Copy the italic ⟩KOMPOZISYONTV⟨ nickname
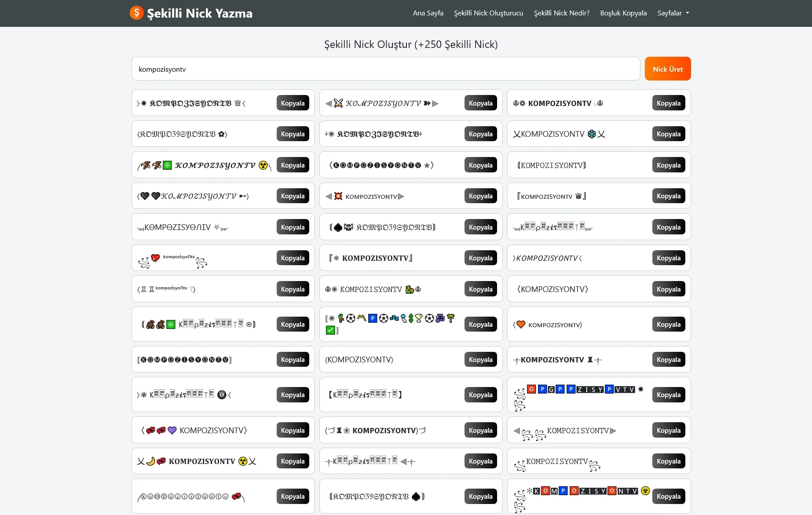Screen dimensions: 812x515 pyautogui.click(x=668, y=258)
